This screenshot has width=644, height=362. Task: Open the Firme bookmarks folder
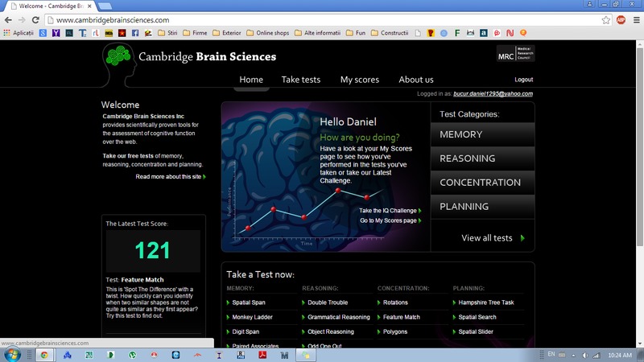tap(195, 33)
